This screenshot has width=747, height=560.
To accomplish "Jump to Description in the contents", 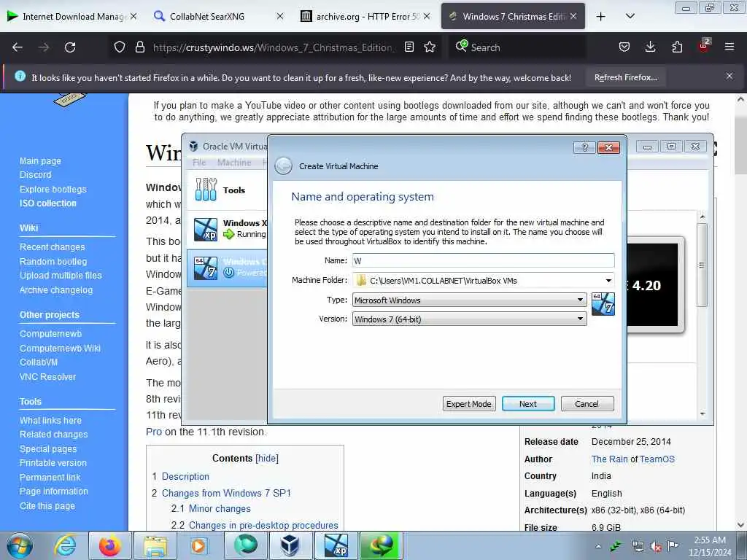I will [185, 476].
